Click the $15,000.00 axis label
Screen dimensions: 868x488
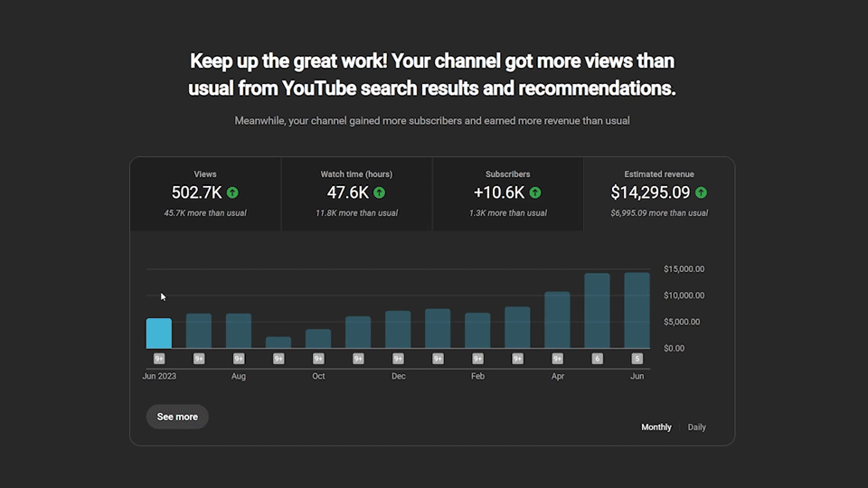click(x=684, y=269)
